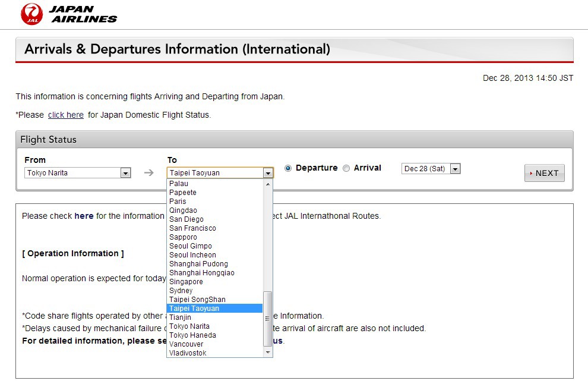The height and width of the screenshot is (390, 588).
Task: Choose San Francisco from the list
Action: point(192,228)
